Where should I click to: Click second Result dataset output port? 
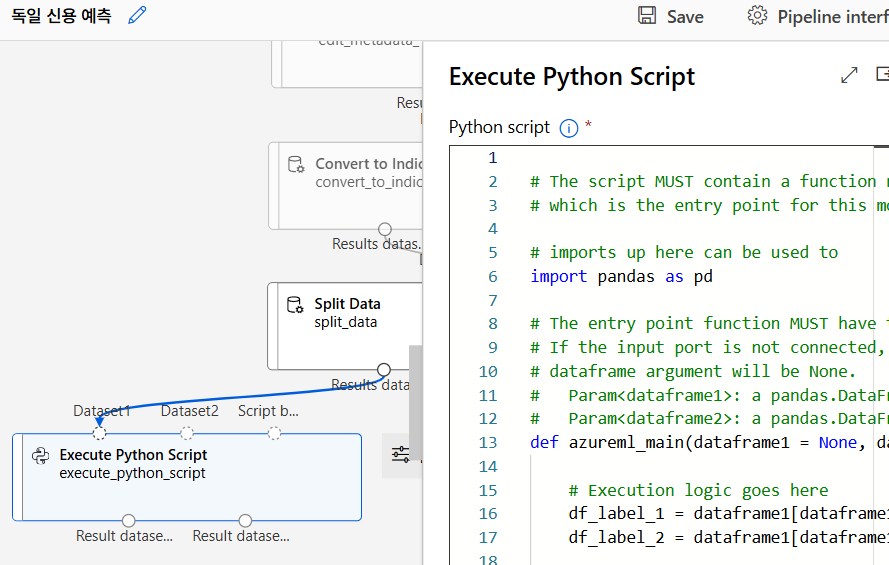[245, 520]
